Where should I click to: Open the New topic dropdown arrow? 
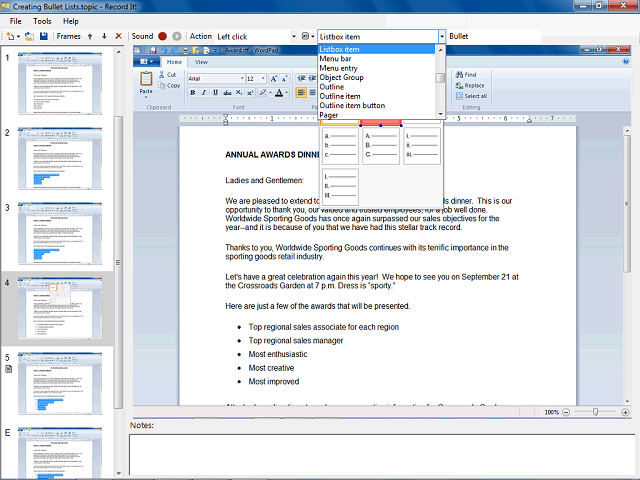coord(18,37)
